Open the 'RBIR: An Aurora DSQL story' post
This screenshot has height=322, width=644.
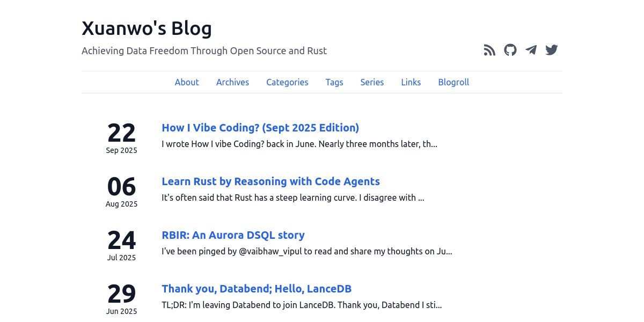pos(233,235)
